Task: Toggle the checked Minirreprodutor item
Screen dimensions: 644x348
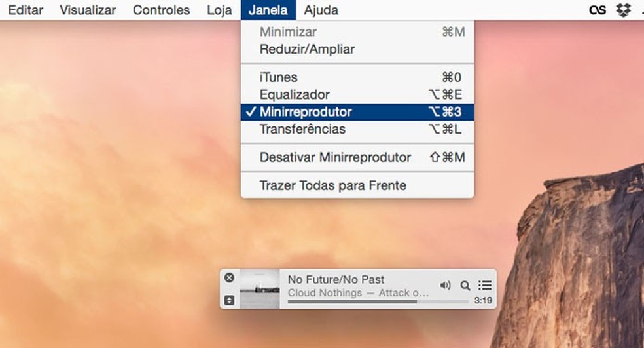Action: 357,112
